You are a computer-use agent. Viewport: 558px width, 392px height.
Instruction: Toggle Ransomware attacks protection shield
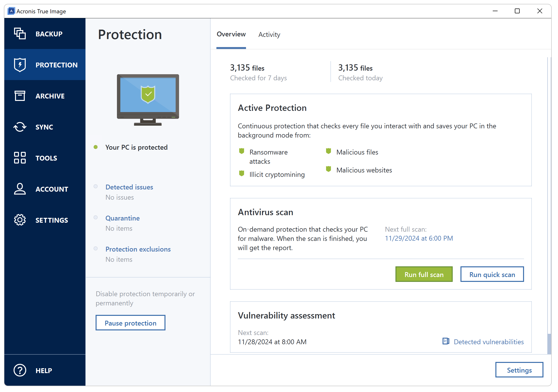(x=242, y=151)
